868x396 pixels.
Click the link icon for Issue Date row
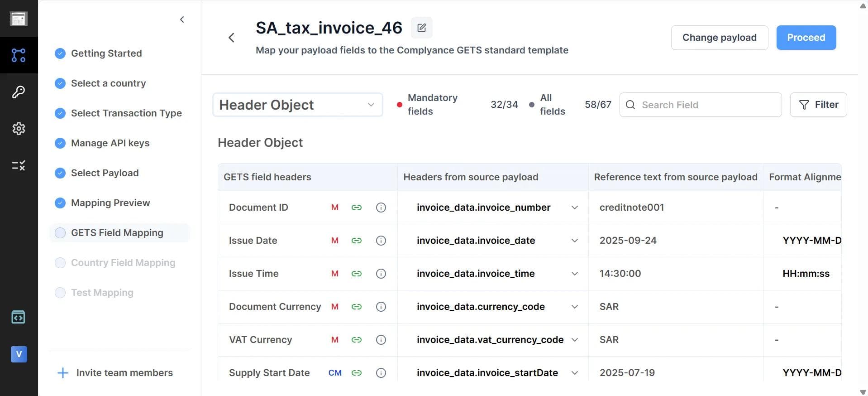tap(357, 241)
